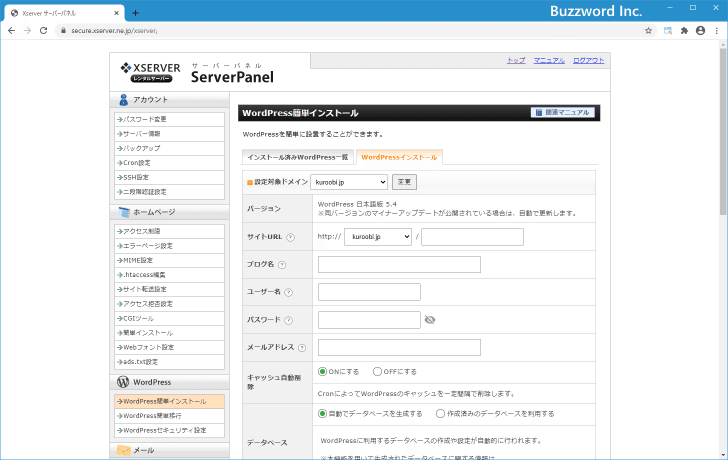Open a new browser tab
This screenshot has height=460, width=728.
[x=135, y=13]
